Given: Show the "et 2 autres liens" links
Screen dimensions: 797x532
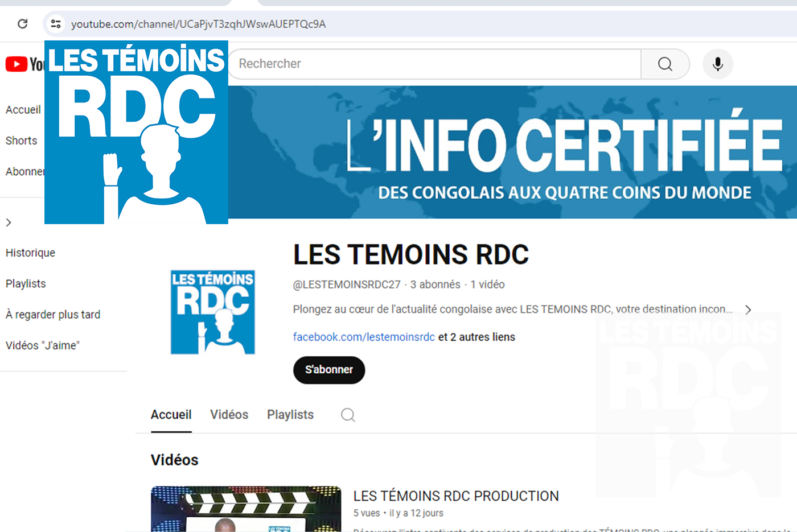Looking at the screenshot, I should pyautogui.click(x=476, y=337).
